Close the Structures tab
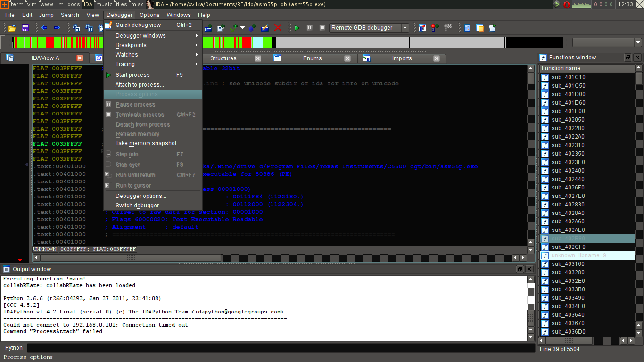644x362 pixels. [x=258, y=58]
